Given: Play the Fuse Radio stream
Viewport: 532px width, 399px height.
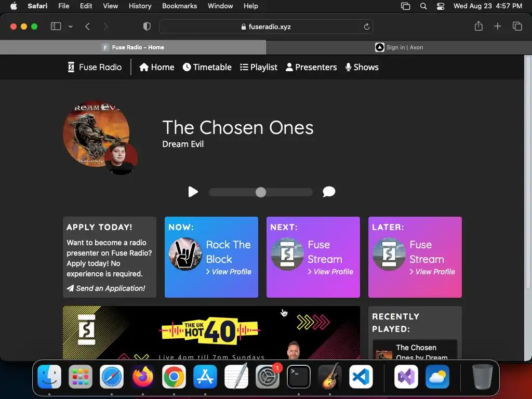Looking at the screenshot, I should tap(193, 192).
